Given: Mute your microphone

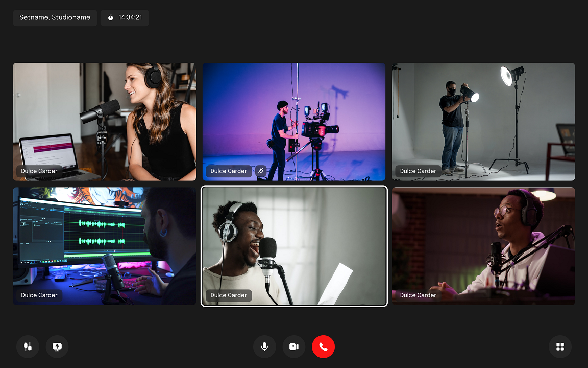Looking at the screenshot, I should point(264,347).
